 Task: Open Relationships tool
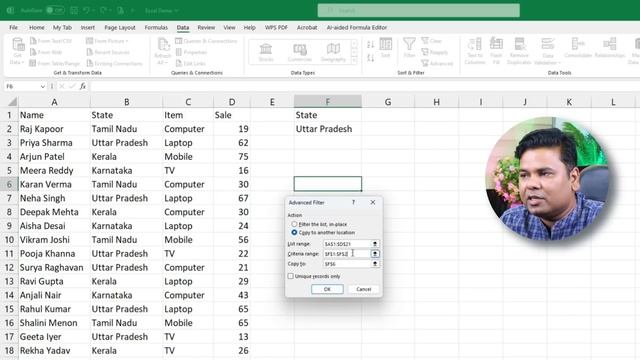(610, 48)
